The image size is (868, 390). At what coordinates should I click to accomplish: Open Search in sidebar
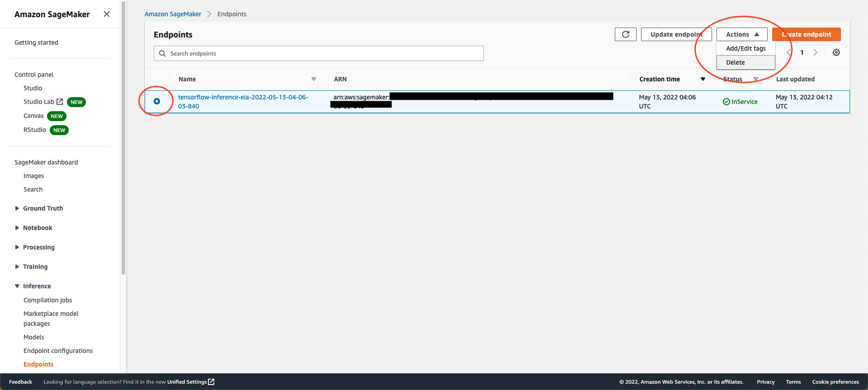tap(33, 189)
